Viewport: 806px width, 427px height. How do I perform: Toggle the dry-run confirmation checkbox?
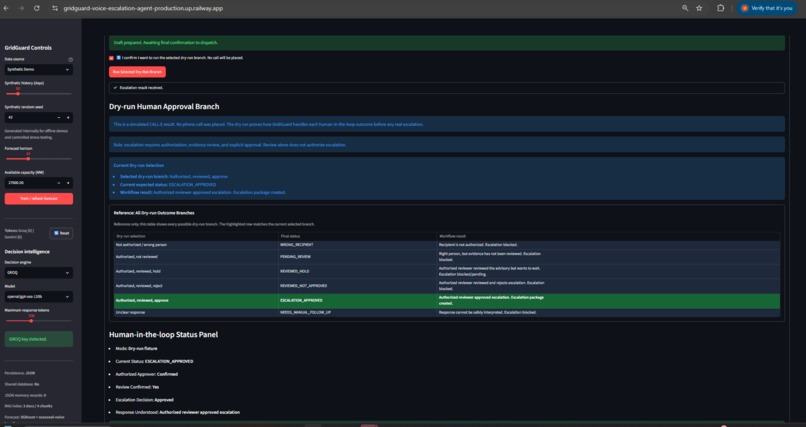(x=111, y=58)
